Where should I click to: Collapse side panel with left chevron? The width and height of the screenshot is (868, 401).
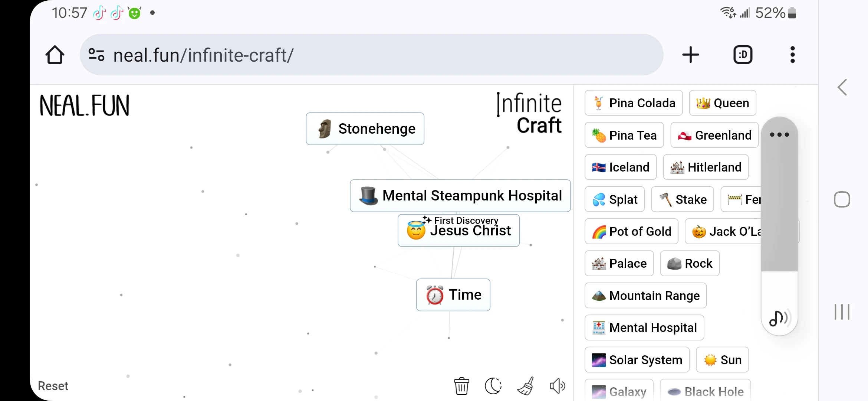(842, 88)
